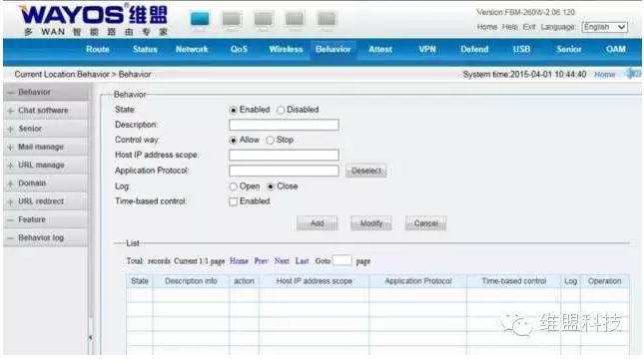Open the Behavior menu tab
644x362 pixels.
tap(333, 49)
